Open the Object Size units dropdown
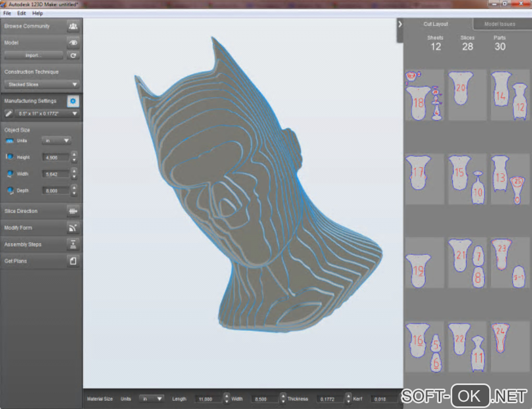The width and height of the screenshot is (532, 409). coord(56,140)
